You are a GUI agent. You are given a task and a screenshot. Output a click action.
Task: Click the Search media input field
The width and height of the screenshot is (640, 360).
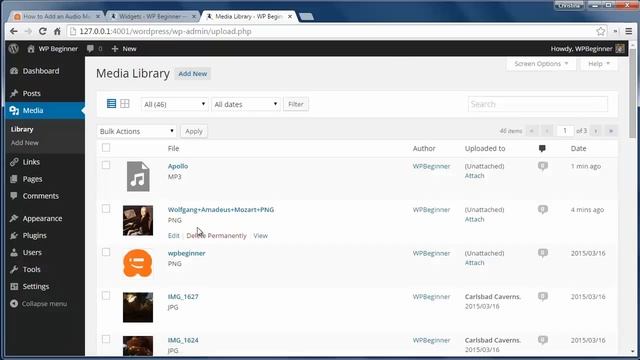(538, 104)
